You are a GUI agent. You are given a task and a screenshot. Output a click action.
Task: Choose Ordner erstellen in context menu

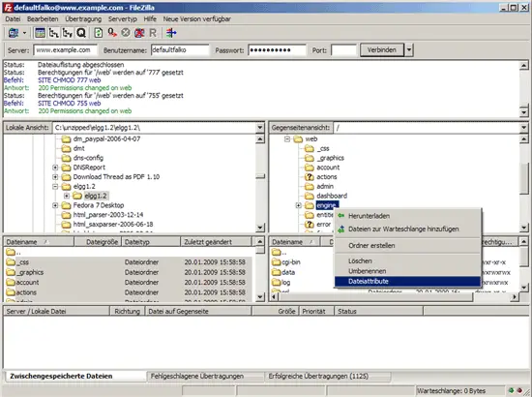407,246
